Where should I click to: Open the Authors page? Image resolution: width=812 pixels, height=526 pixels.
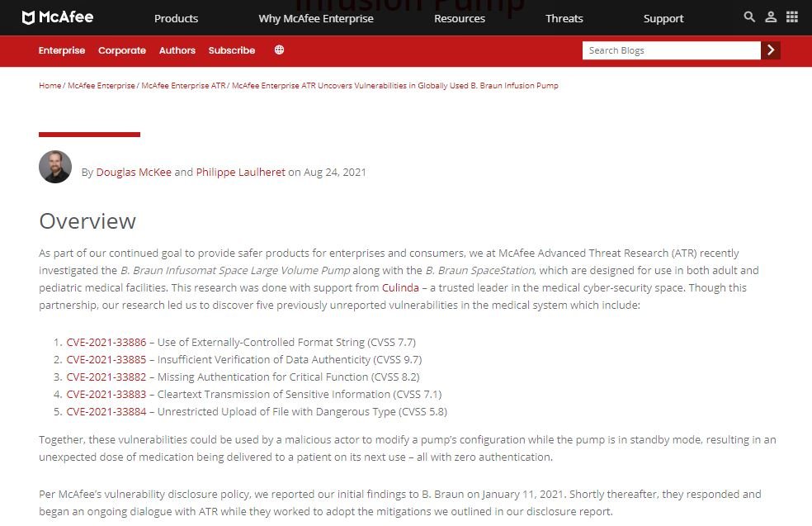pyautogui.click(x=177, y=50)
